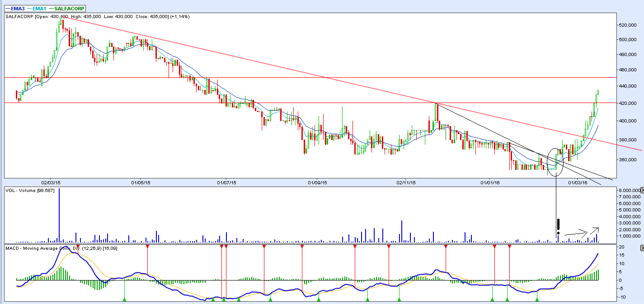Close the VOL volume indicator panel

coord(641,191)
